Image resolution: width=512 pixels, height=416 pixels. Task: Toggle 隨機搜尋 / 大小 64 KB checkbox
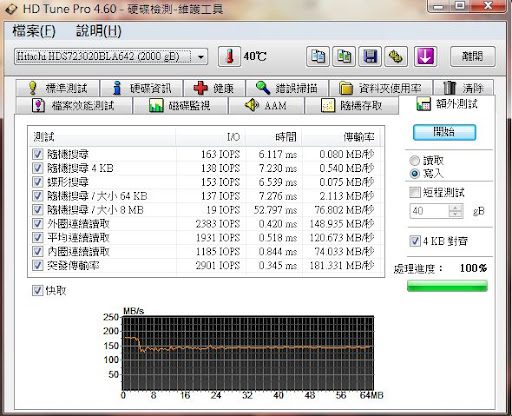pos(37,196)
